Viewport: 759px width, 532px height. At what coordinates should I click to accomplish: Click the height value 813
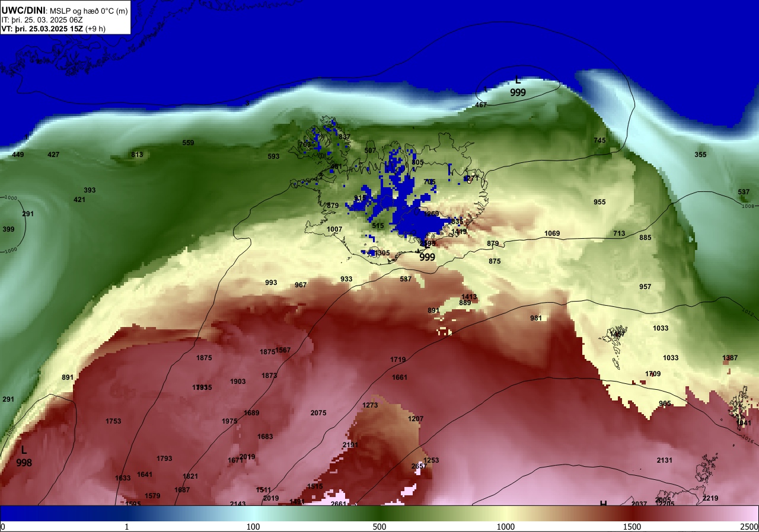coord(137,155)
